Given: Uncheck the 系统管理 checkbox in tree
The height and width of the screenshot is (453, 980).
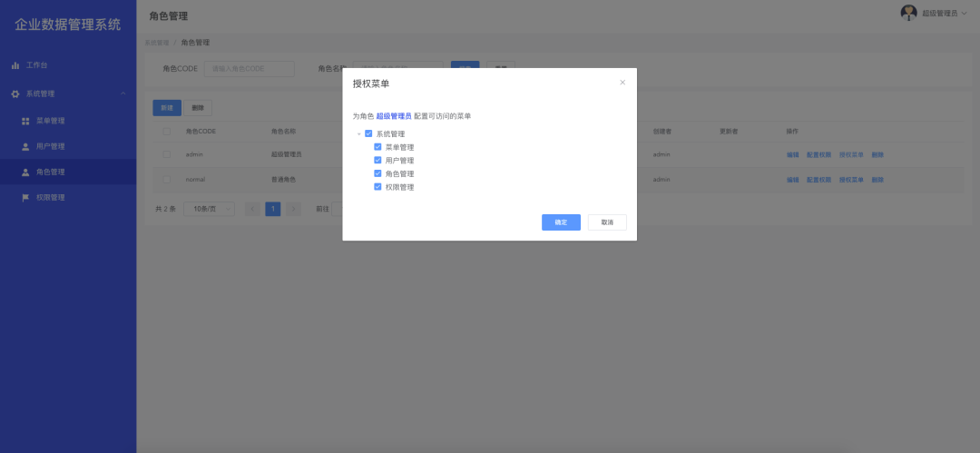Looking at the screenshot, I should 368,133.
